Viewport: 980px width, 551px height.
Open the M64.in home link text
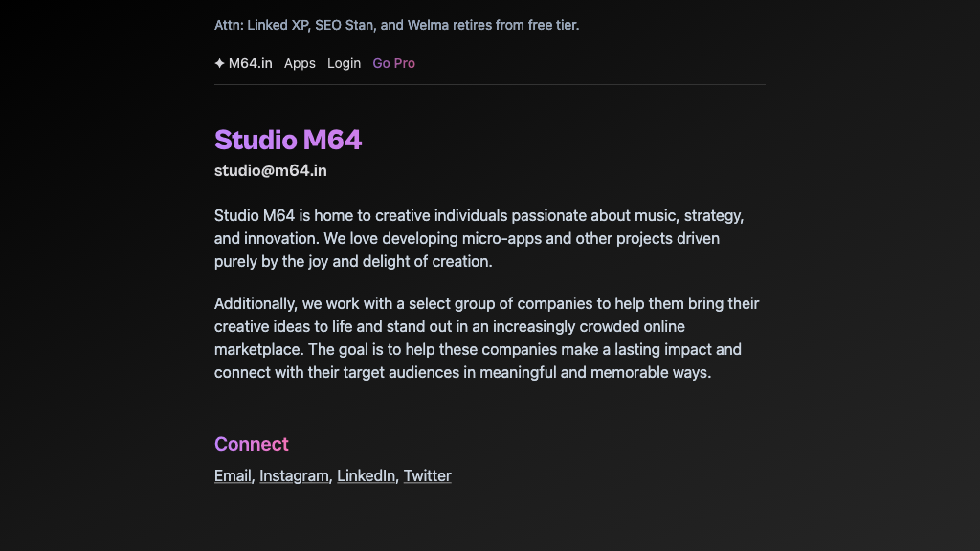pyautogui.click(x=250, y=64)
